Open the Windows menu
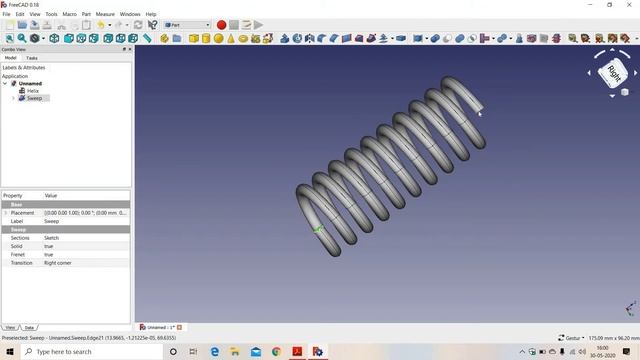 click(x=130, y=14)
